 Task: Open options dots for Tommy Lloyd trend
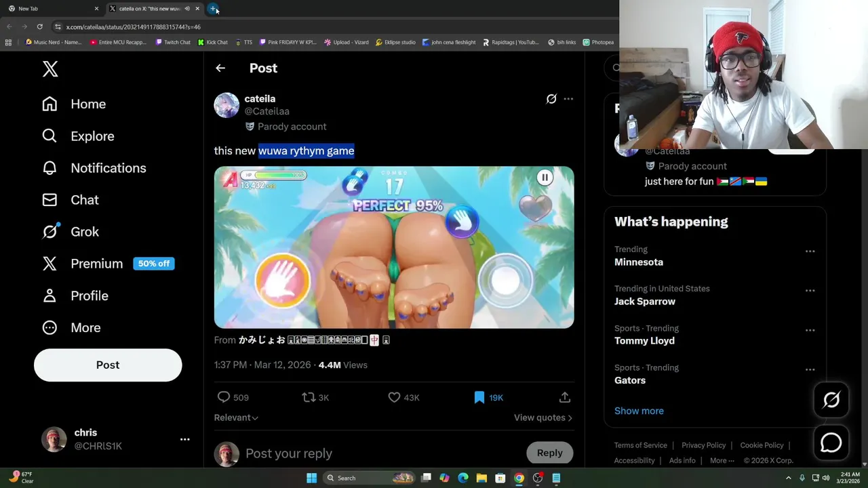click(810, 330)
